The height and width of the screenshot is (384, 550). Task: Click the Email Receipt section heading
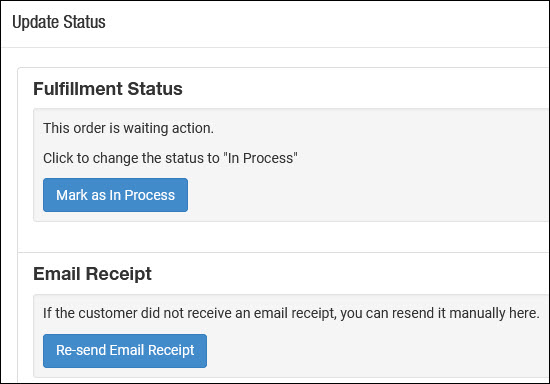click(x=92, y=274)
